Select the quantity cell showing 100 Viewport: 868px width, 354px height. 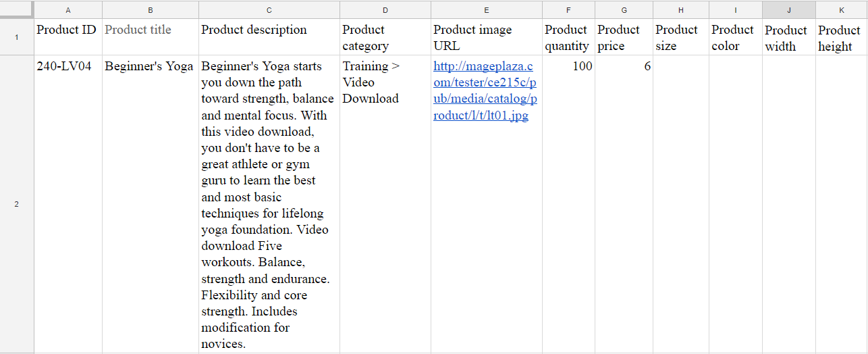568,204
